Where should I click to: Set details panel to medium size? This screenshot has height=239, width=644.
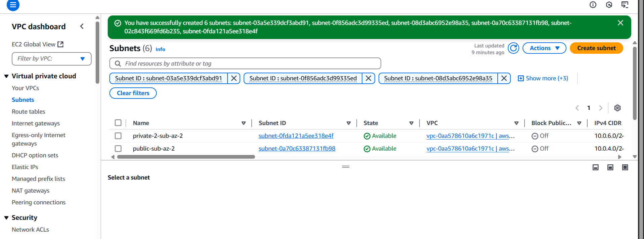point(610,167)
